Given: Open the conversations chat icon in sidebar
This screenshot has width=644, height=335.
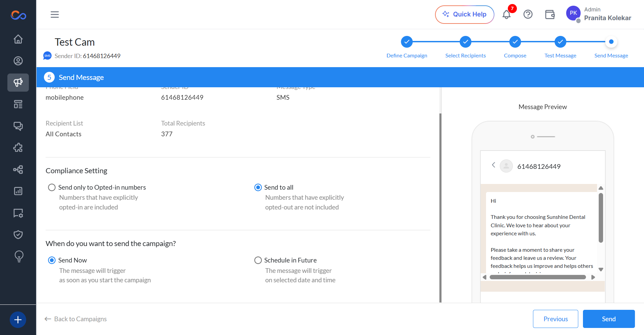Looking at the screenshot, I should pos(18,126).
